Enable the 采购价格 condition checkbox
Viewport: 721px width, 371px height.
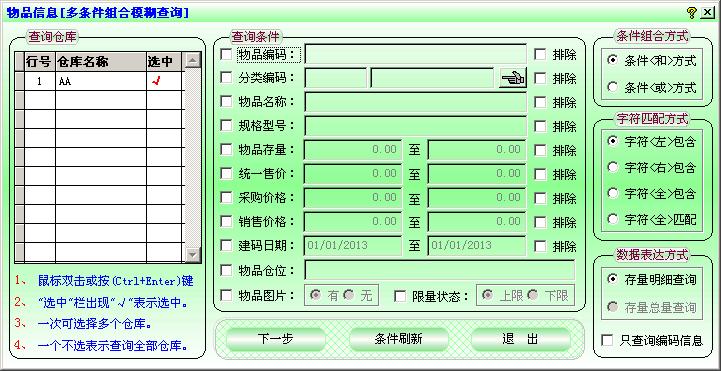[226, 198]
